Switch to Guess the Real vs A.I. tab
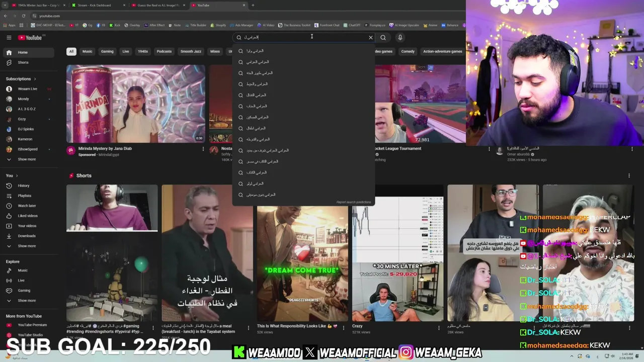Viewport: 644px width, 362px height. (x=158, y=5)
